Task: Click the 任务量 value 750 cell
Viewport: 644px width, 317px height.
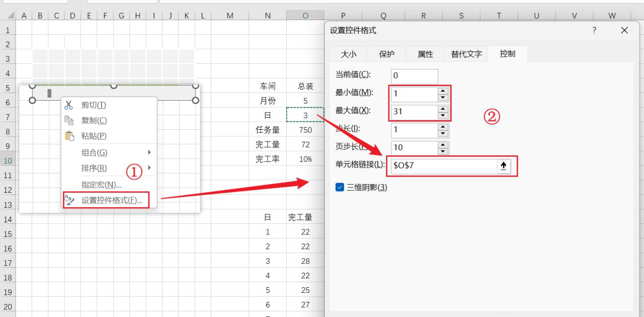Action: click(305, 130)
